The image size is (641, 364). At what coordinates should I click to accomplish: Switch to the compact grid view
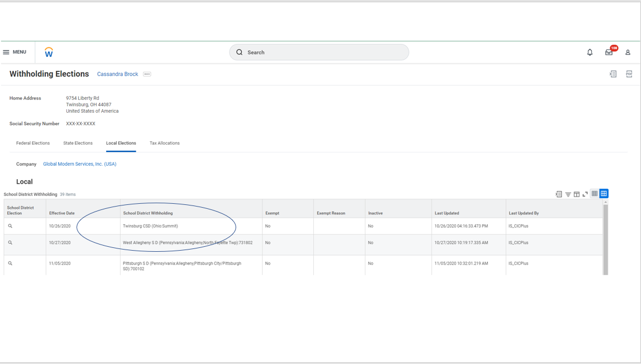coord(595,194)
